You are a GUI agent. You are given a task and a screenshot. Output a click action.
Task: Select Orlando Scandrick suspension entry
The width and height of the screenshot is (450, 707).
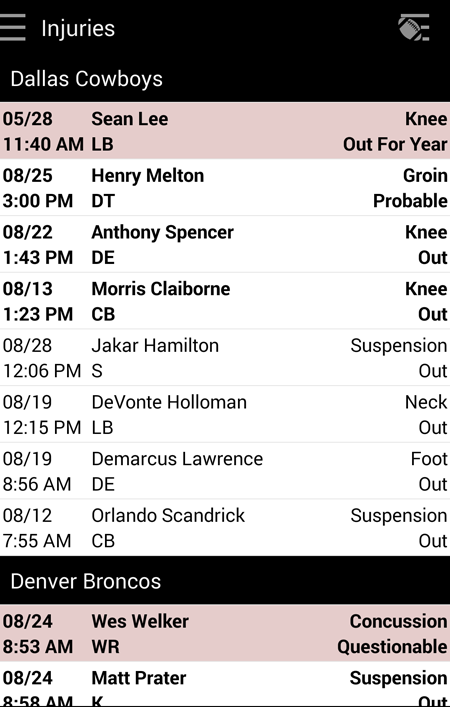click(x=225, y=527)
